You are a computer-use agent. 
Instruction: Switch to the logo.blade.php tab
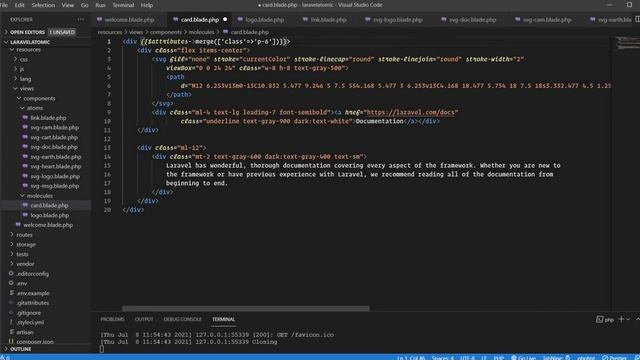pos(265,19)
